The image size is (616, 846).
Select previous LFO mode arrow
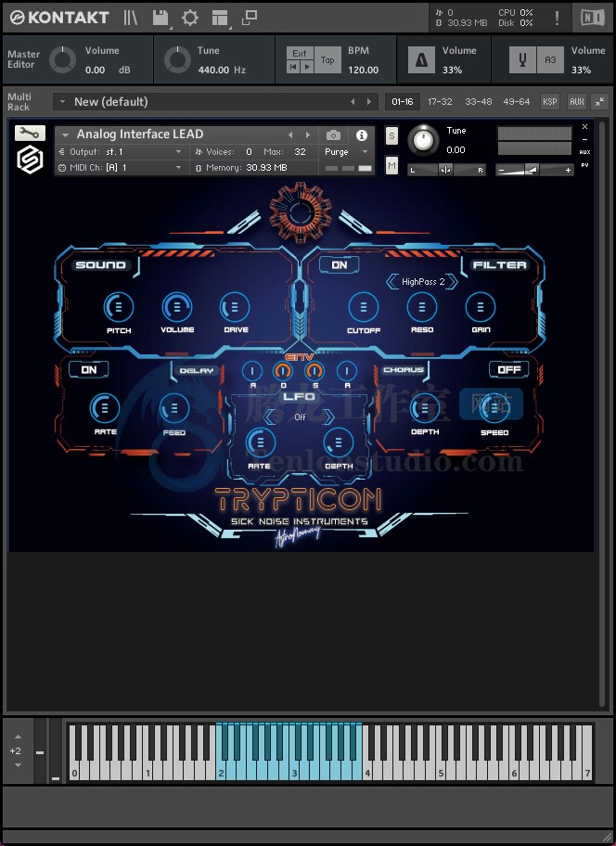(x=269, y=417)
